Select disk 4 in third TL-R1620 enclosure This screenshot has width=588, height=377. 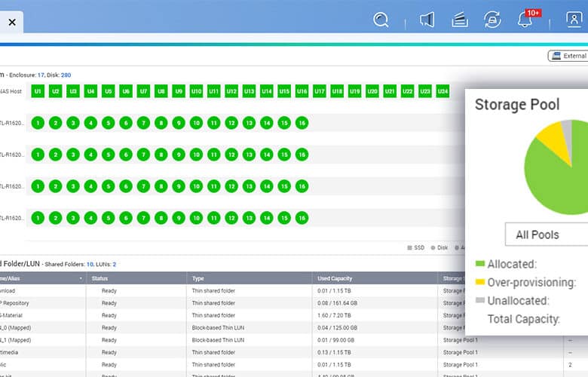(90, 186)
